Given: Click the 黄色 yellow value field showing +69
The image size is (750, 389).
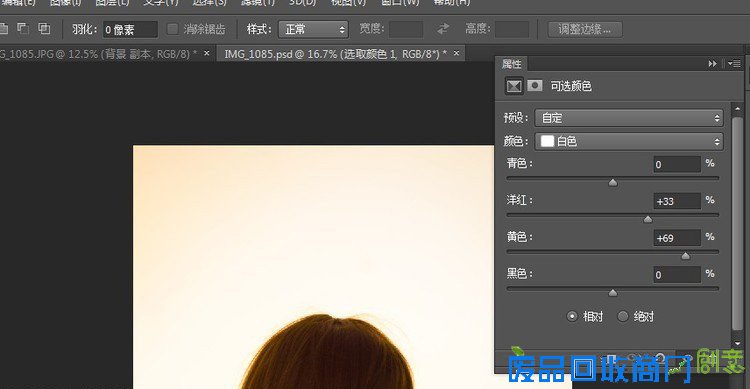Looking at the screenshot, I should [x=677, y=238].
